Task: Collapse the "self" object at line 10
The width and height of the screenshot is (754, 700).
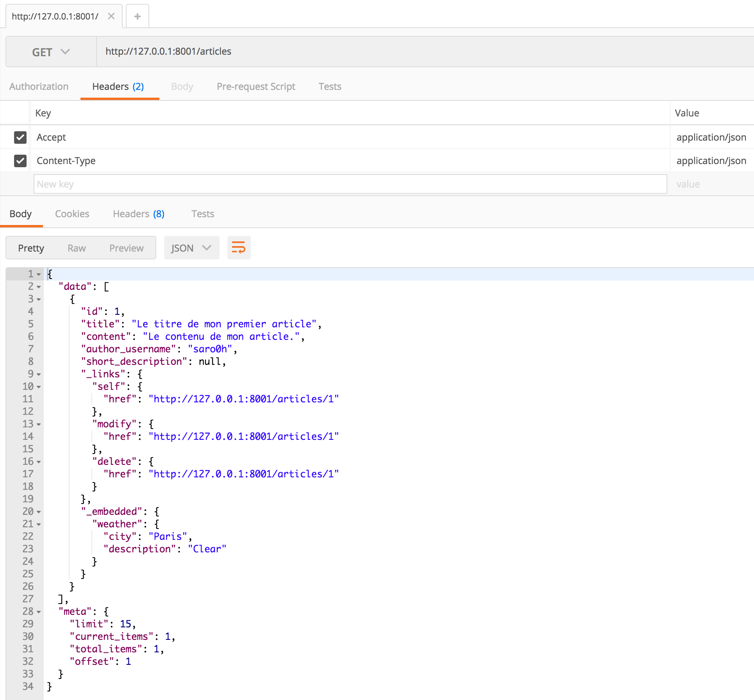Action: click(39, 387)
